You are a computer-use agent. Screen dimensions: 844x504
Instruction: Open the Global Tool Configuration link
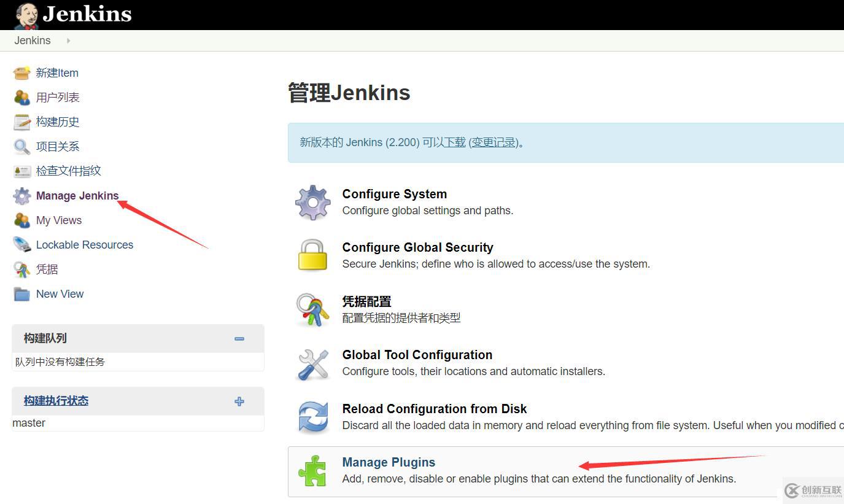[417, 355]
